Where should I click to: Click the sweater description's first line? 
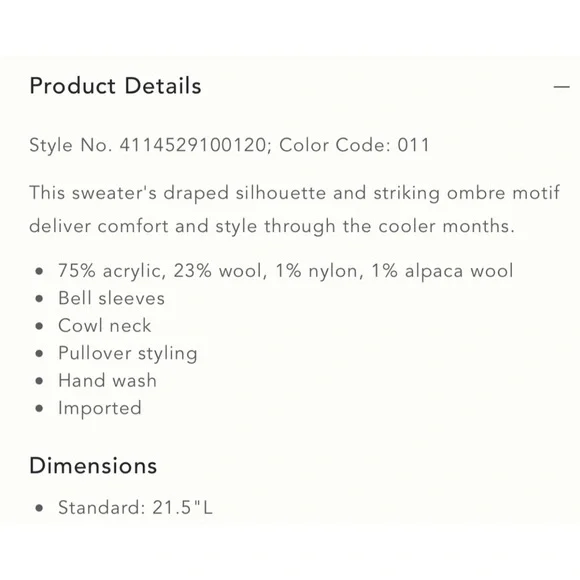[295, 193]
